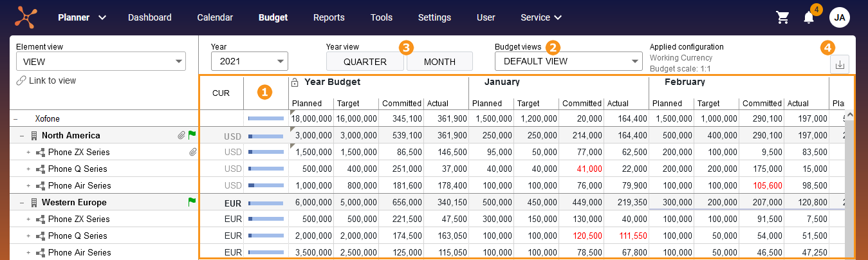Open the Service menu
868x260 pixels.
541,17
